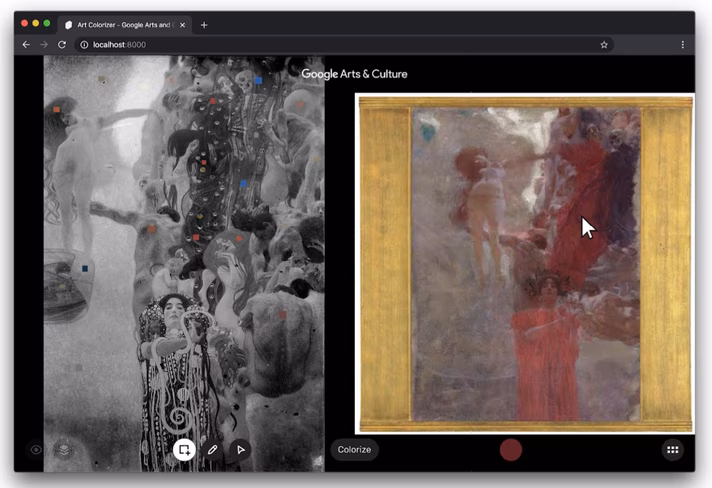Open the dark red color swatch
This screenshot has height=488, width=712.
[x=510, y=450]
